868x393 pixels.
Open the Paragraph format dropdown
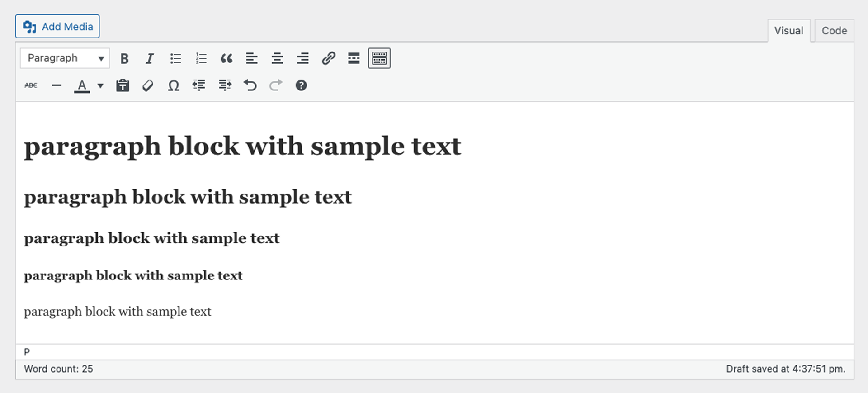pyautogui.click(x=65, y=58)
